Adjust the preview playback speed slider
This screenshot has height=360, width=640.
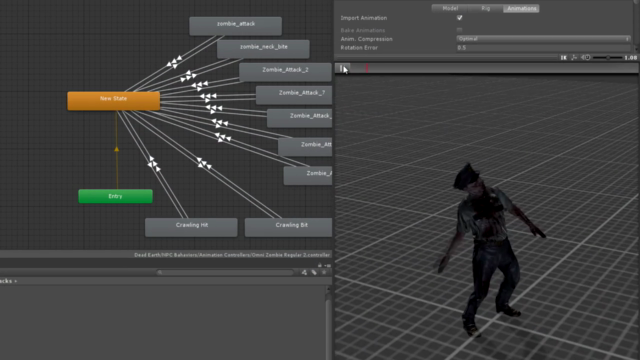607,58
